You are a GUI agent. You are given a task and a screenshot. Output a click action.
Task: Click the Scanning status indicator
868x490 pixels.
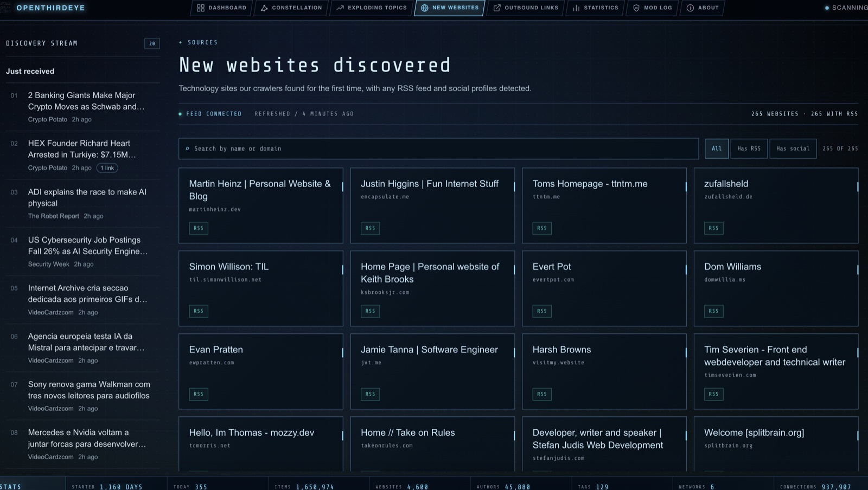click(846, 8)
